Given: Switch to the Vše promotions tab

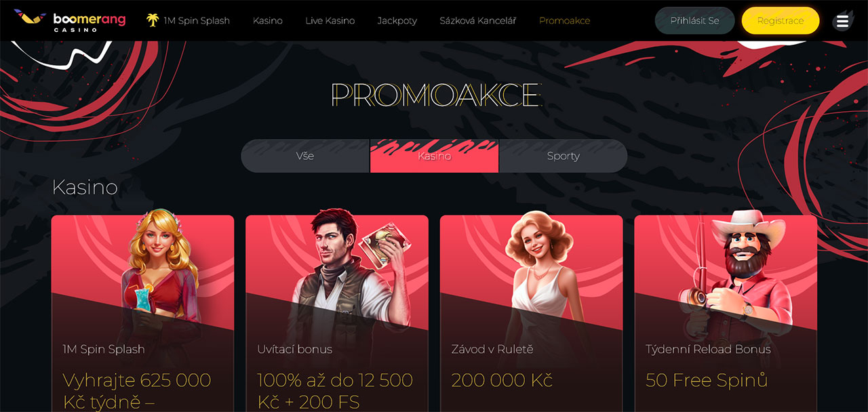Looking at the screenshot, I should point(305,156).
